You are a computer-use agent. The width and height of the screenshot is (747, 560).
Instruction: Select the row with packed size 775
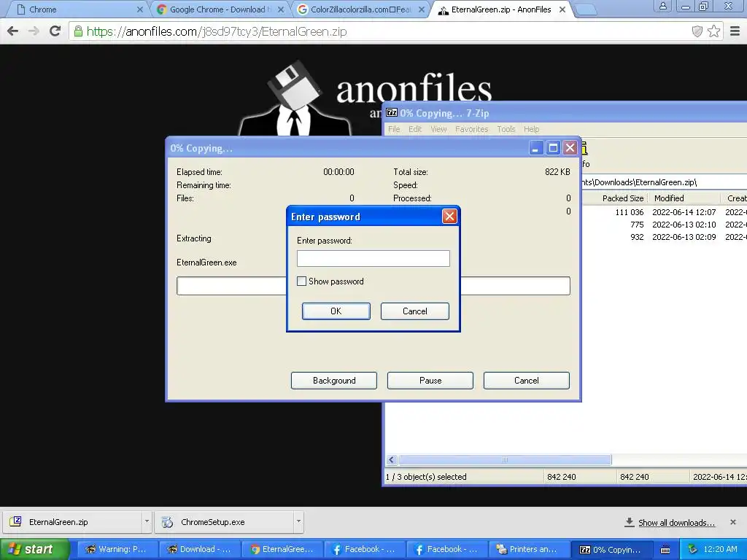click(664, 225)
